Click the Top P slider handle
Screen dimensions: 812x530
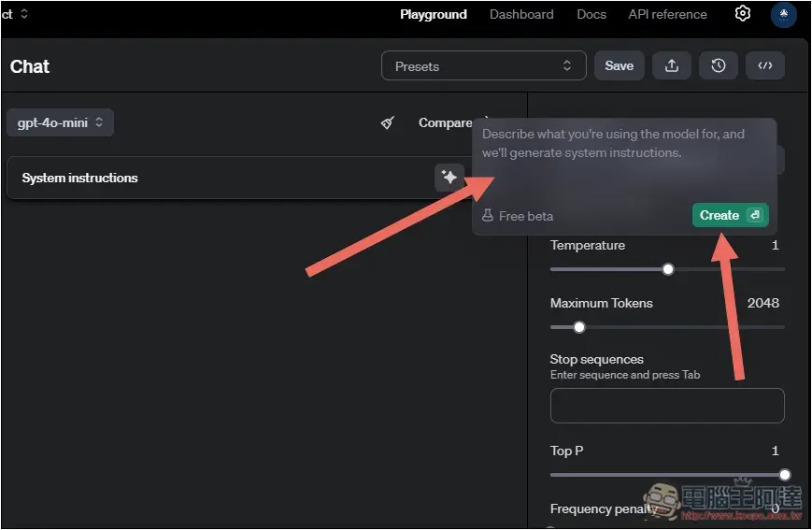(785, 475)
